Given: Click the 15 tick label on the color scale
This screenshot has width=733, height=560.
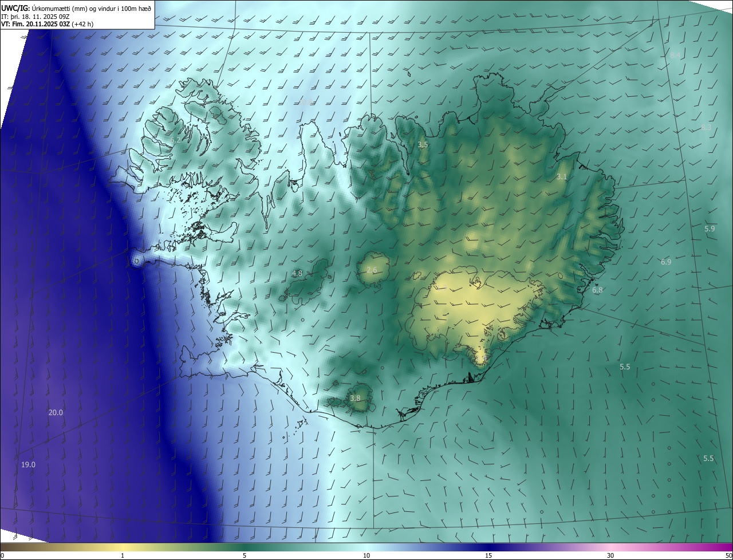Looking at the screenshot, I should pyautogui.click(x=488, y=555).
